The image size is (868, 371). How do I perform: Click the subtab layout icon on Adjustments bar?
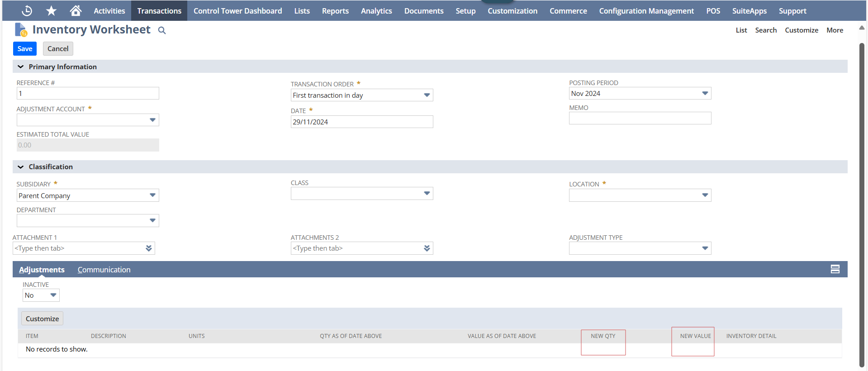coord(835,269)
